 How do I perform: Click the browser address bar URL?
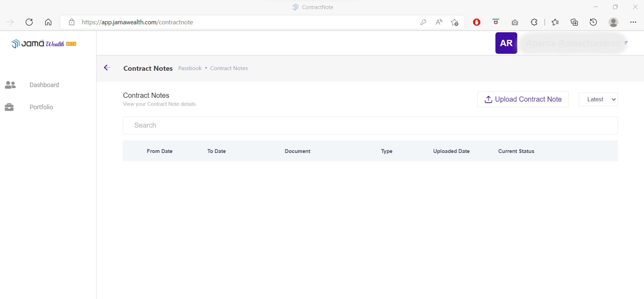137,22
